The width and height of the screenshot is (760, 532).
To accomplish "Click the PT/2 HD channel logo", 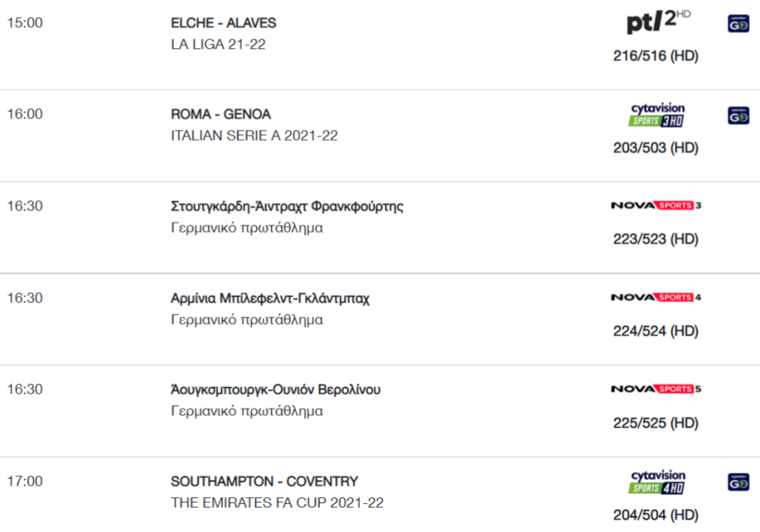I will pyautogui.click(x=658, y=21).
